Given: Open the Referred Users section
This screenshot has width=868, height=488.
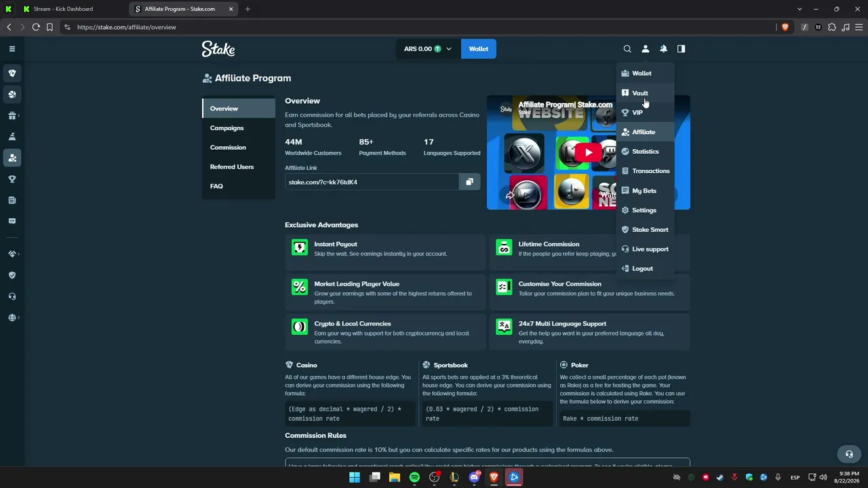Looking at the screenshot, I should tap(239, 167).
